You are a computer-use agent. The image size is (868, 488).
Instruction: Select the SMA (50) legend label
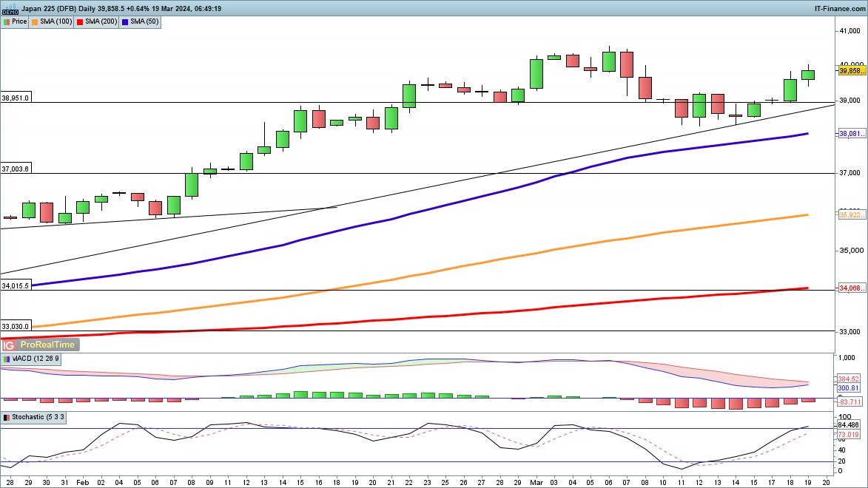point(144,21)
